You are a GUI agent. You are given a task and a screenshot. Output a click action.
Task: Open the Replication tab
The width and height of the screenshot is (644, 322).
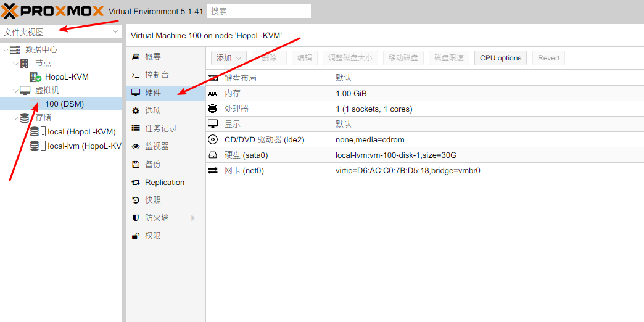coord(165,183)
